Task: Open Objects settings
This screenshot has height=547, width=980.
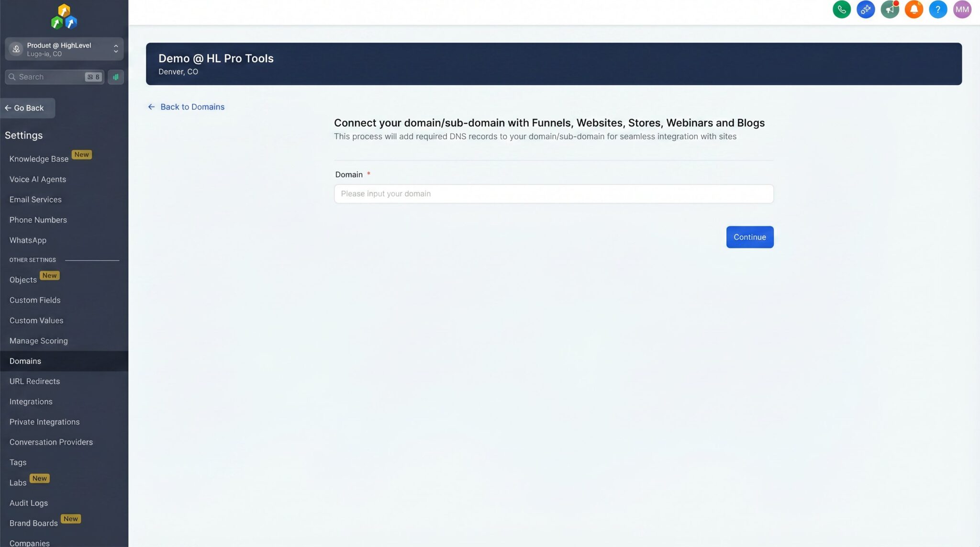Action: (x=23, y=280)
